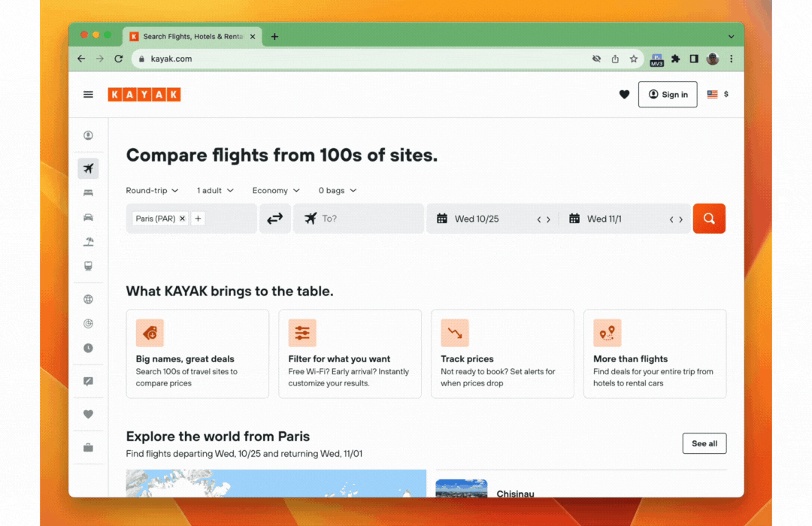
Task: Expand the 1 adult travelers dropdown
Action: pyautogui.click(x=215, y=191)
